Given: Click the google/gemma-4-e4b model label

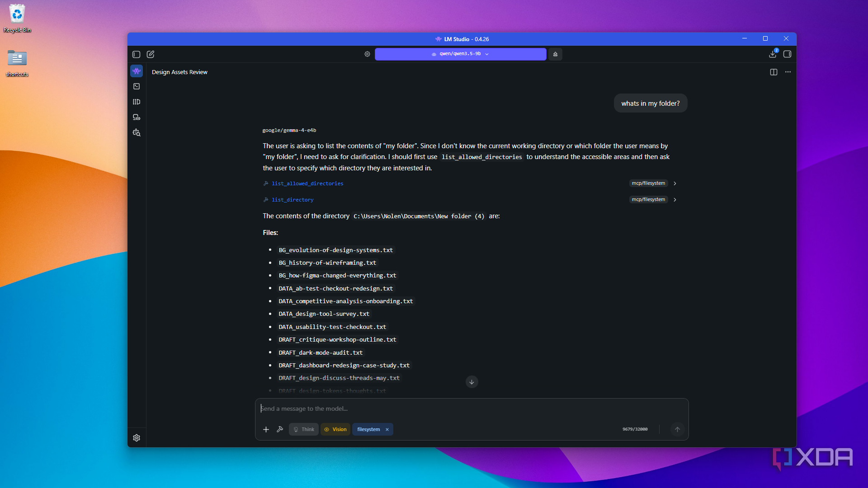Looking at the screenshot, I should pyautogui.click(x=289, y=130).
